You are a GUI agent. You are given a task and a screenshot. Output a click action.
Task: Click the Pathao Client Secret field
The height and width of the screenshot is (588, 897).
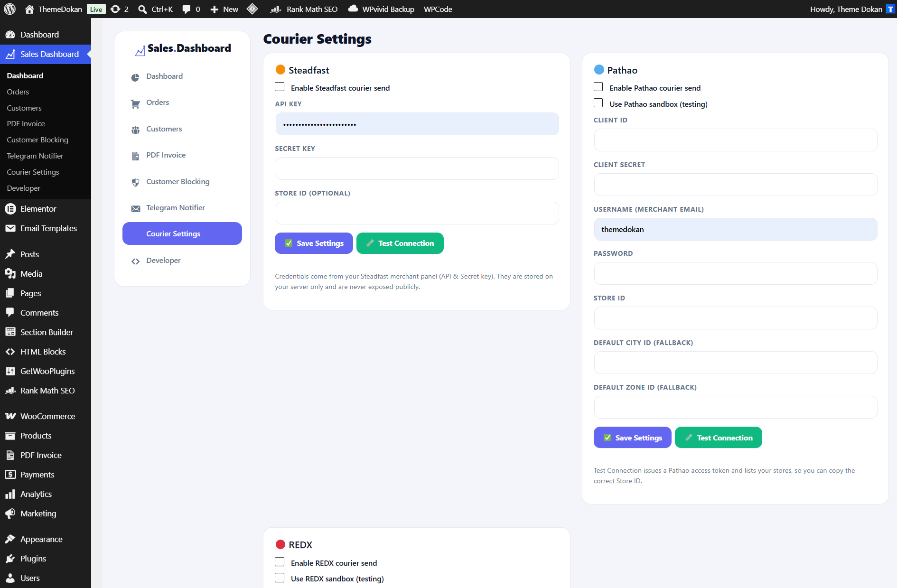(736, 185)
